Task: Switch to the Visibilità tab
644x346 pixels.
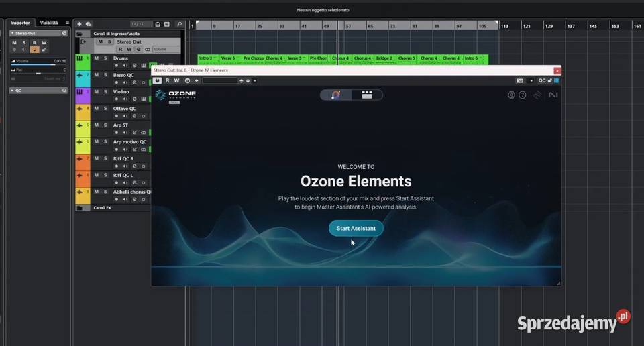Action: (49, 23)
